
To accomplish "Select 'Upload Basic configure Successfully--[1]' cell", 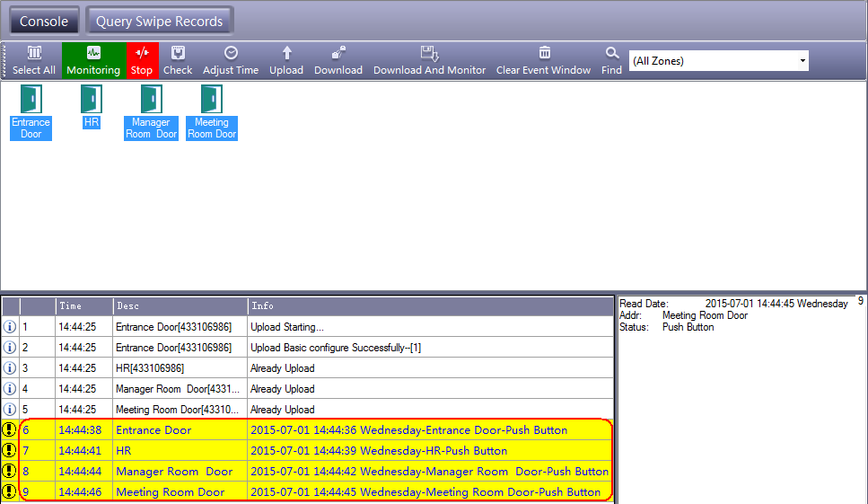I will tap(430, 348).
